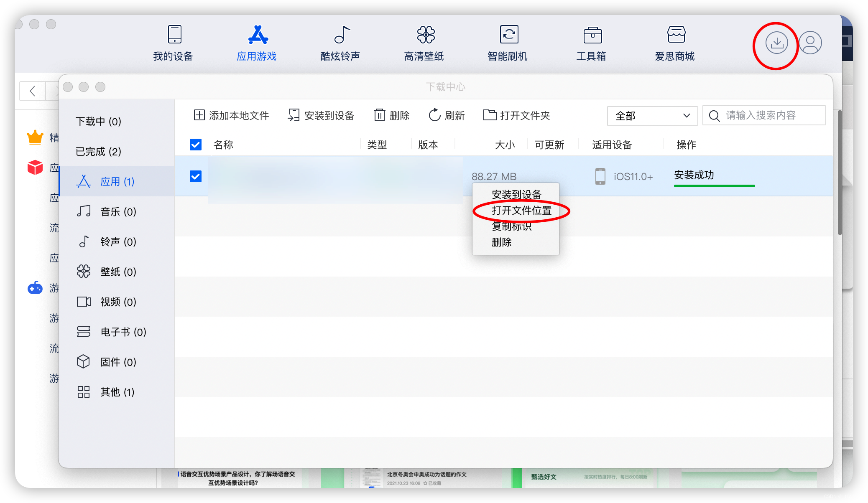Image resolution: width=868 pixels, height=503 pixels.
Task: Click the iOS11.0+ device cell
Action: [624, 176]
